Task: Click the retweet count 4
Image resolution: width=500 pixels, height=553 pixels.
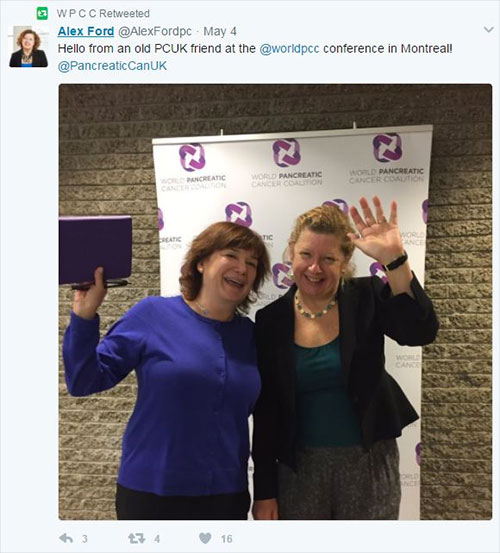Action: (x=157, y=539)
